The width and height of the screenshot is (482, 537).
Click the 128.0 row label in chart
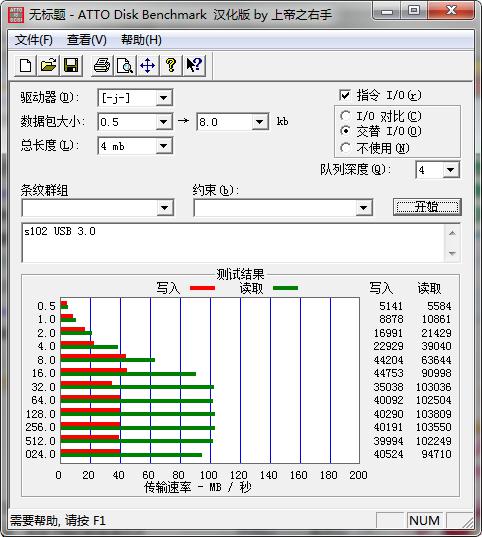tap(40, 414)
